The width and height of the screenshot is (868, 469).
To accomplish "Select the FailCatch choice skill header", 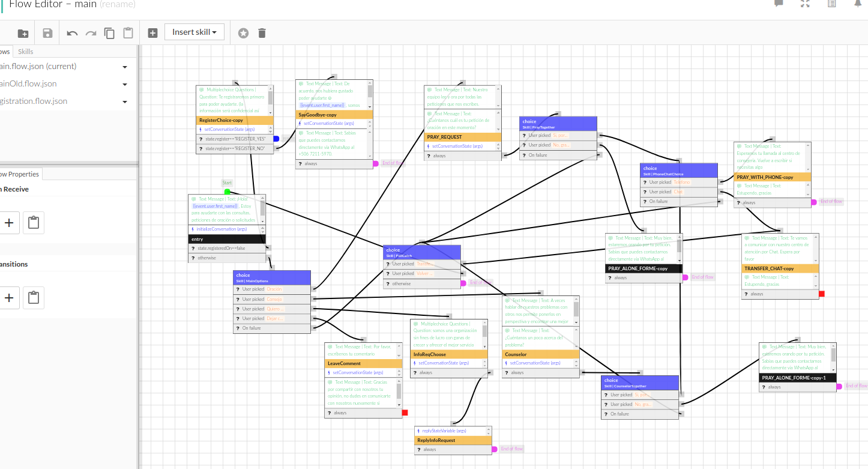I will 422,252.
